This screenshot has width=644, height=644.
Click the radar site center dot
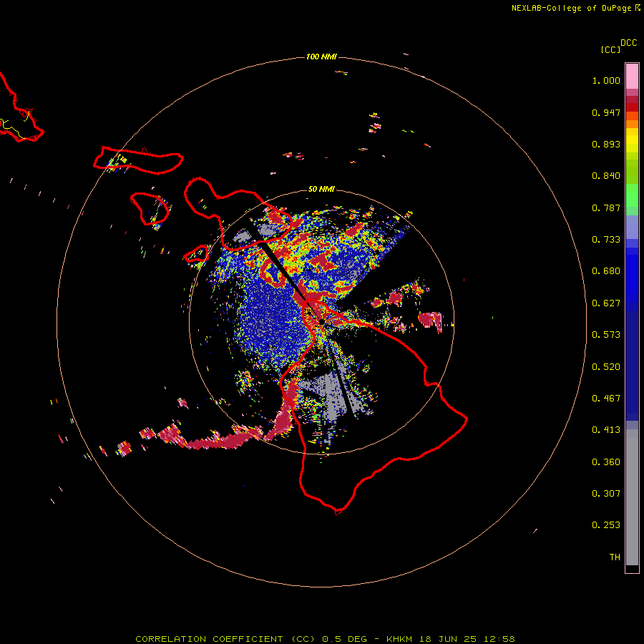coord(322,321)
